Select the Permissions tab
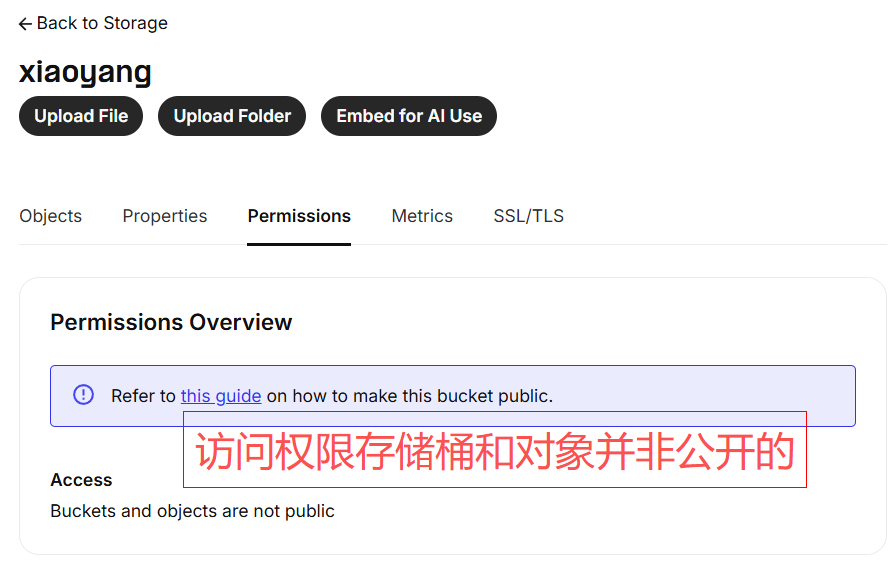893x579 pixels. pos(299,216)
